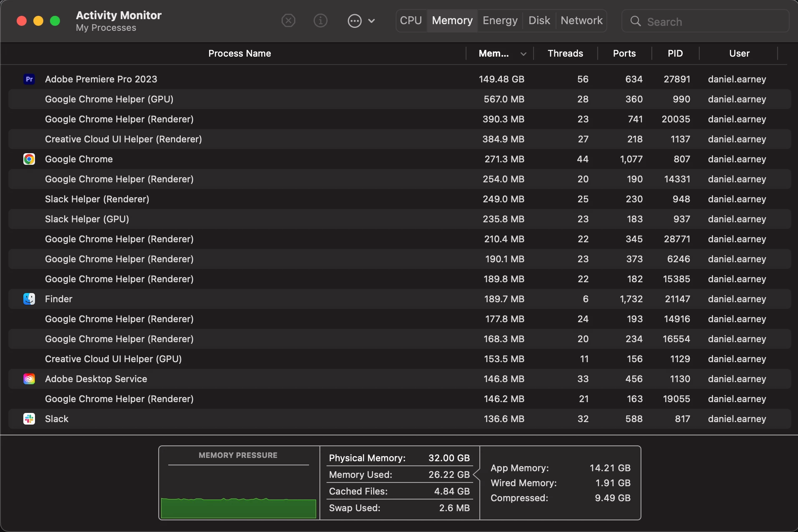Toggle Memory column sort direction arrow
Viewport: 798px width, 532px height.
click(524, 54)
